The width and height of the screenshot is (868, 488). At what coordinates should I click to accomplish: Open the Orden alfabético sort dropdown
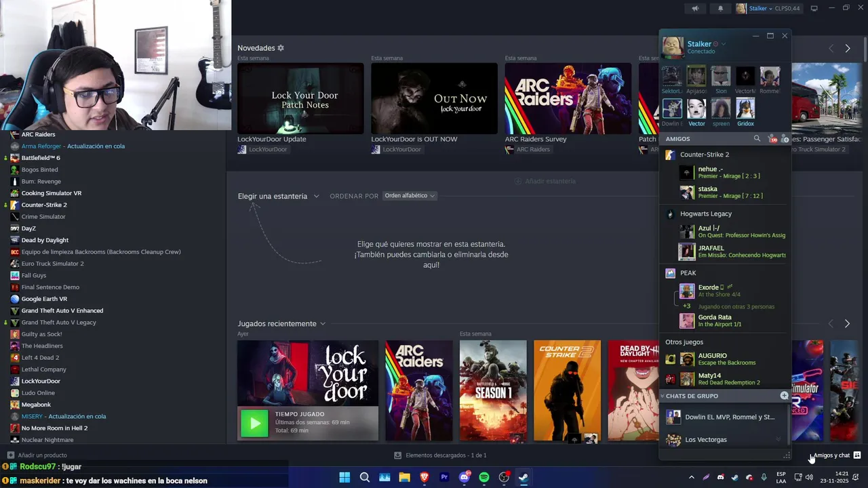(410, 196)
